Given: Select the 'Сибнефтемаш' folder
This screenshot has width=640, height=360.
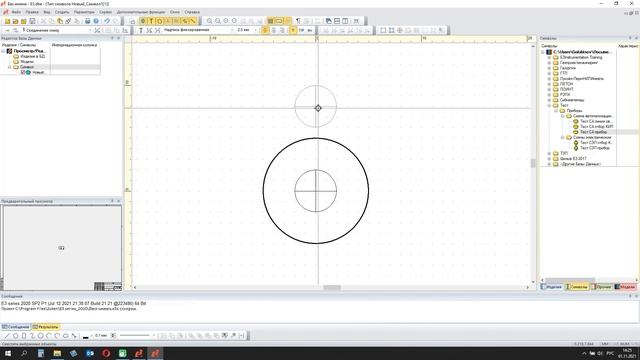Looking at the screenshot, I should (572, 100).
